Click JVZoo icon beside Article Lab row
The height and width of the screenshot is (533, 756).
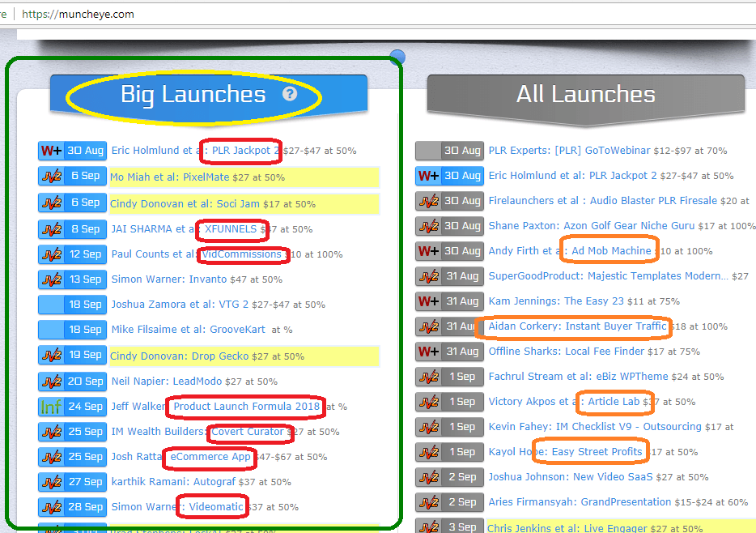429,401
